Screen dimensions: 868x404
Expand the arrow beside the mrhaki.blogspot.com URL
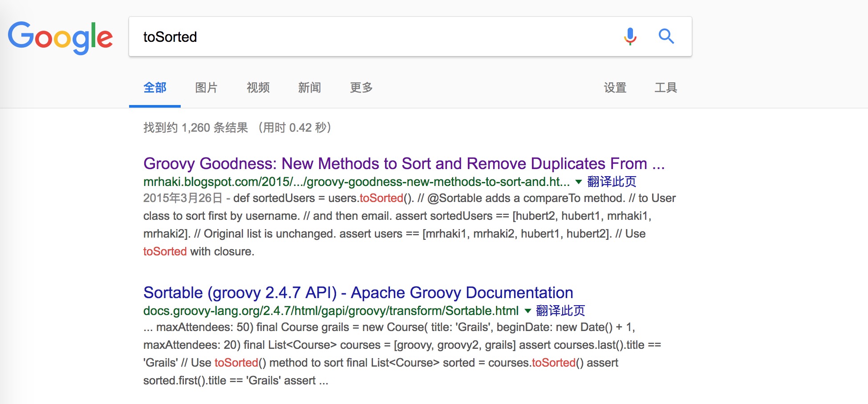coord(578,182)
